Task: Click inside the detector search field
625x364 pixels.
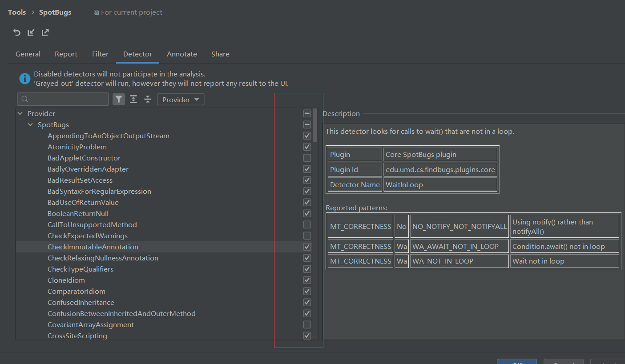Action: click(62, 99)
